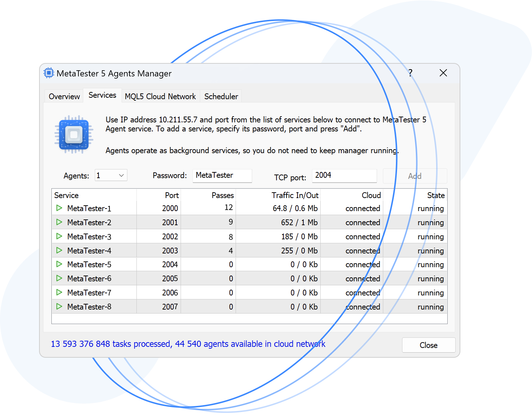This screenshot has height=420, width=532.
Task: Click the Add service button
Action: click(x=415, y=176)
